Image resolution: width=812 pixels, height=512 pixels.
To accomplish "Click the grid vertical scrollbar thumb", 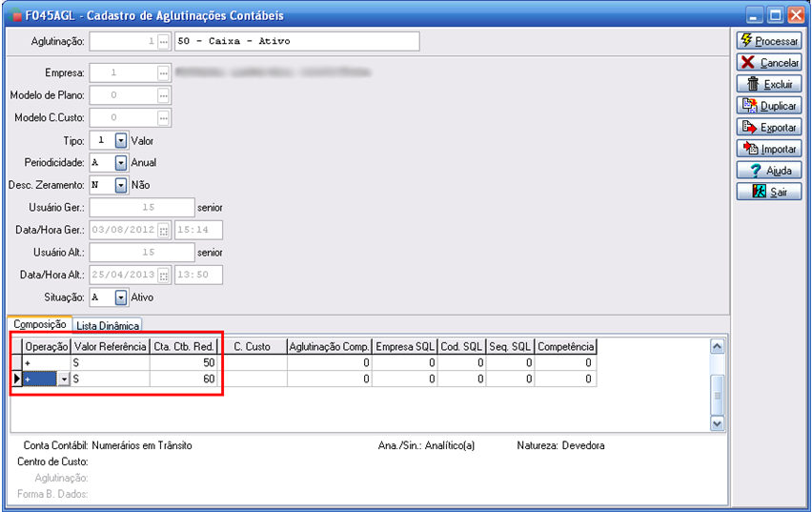I will (x=718, y=395).
